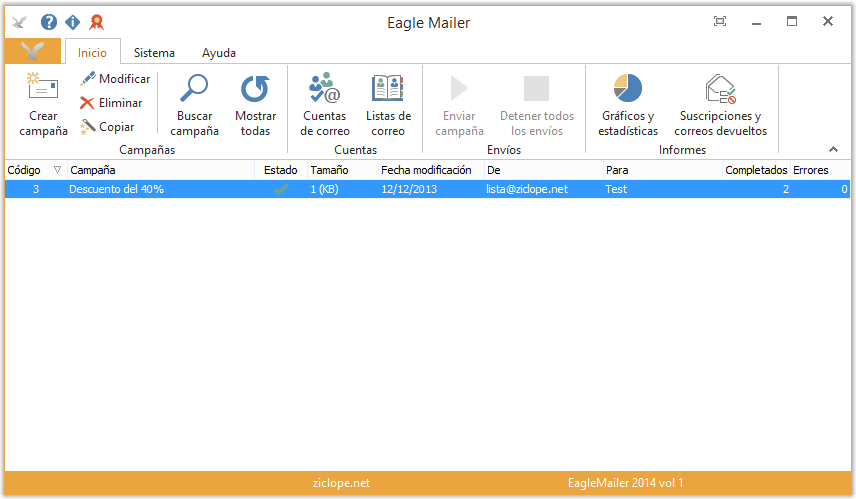Close the Eagle Mailer window
856x499 pixels.
[828, 21]
